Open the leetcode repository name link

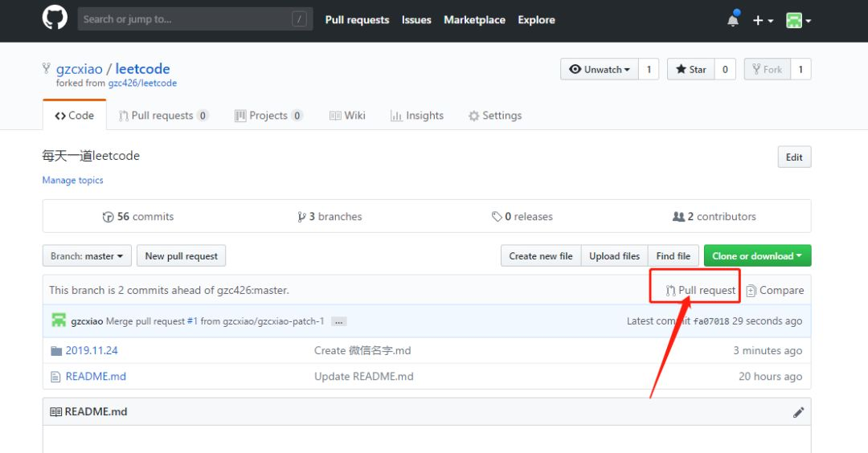pos(142,68)
